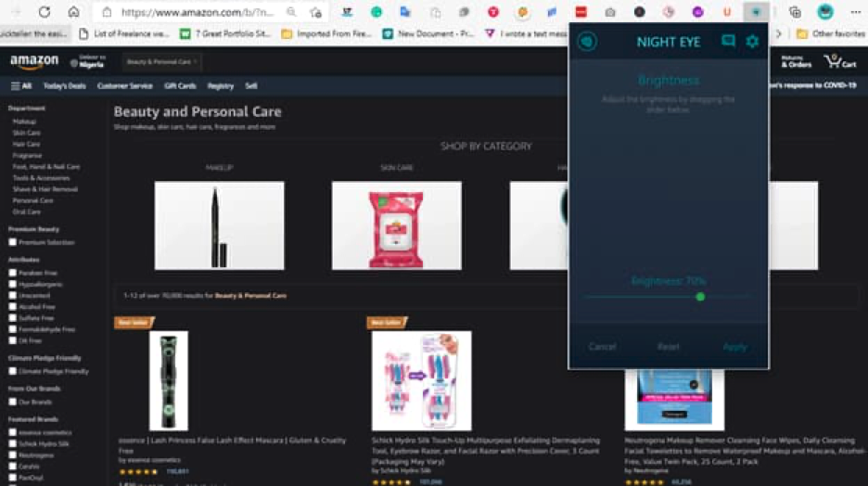
Task: Open the browser three-dot settings menu
Action: click(855, 12)
